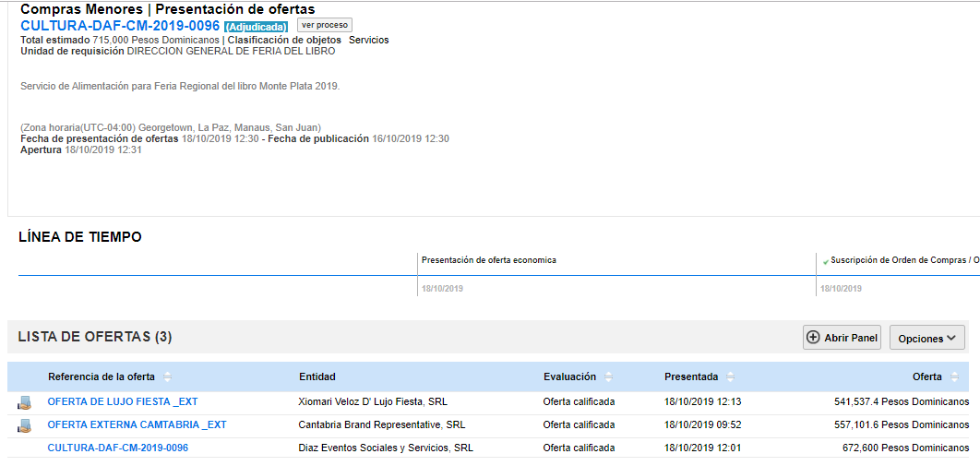Screen dimensions: 980x466
Task: Click the external offer icon beside OFERTA DE LUJO FIESTA
Action: [x=24, y=402]
